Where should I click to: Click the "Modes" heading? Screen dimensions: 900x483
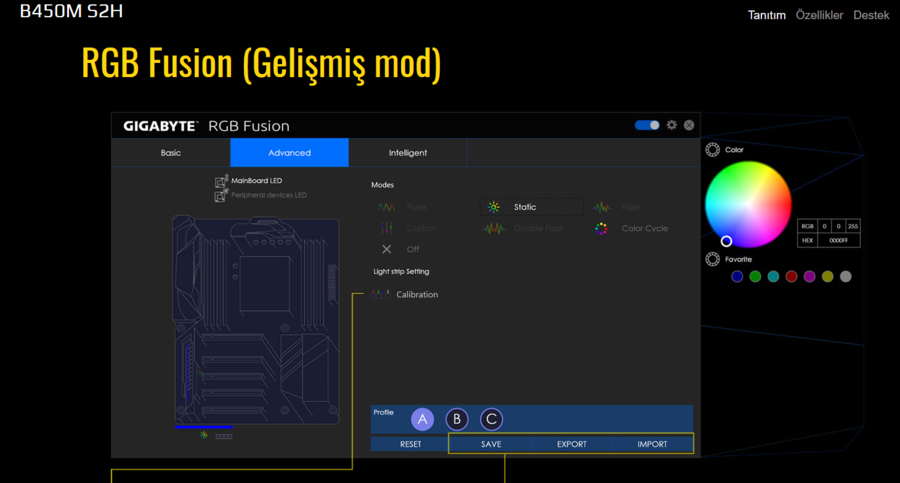(x=382, y=185)
